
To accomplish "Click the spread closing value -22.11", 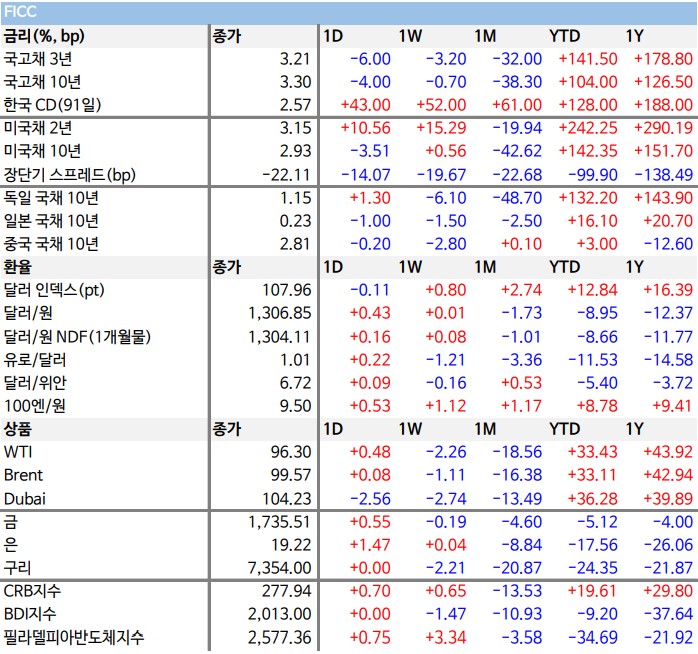I will coord(287,175).
